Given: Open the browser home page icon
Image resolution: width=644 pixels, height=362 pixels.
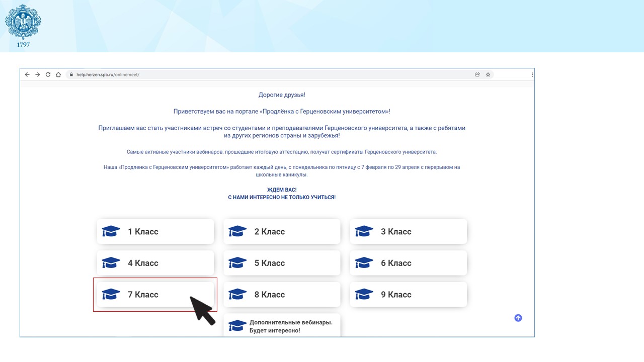Looking at the screenshot, I should [58, 74].
